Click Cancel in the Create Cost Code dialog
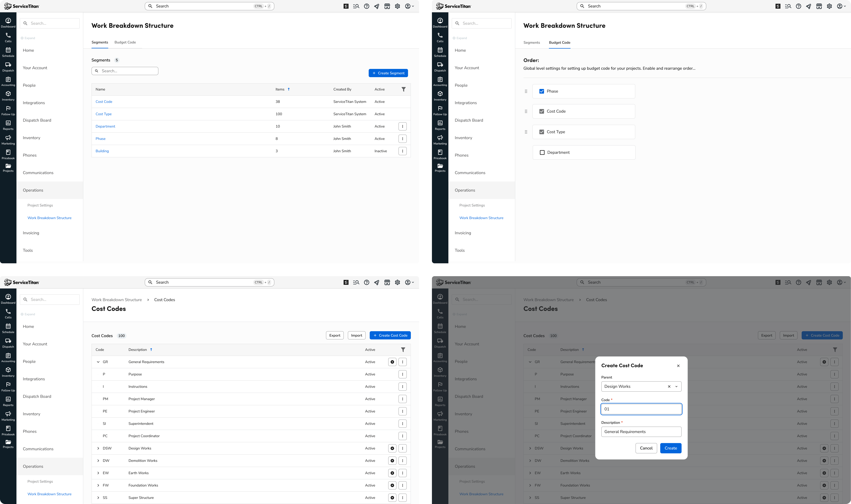Image resolution: width=851 pixels, height=504 pixels. point(646,448)
